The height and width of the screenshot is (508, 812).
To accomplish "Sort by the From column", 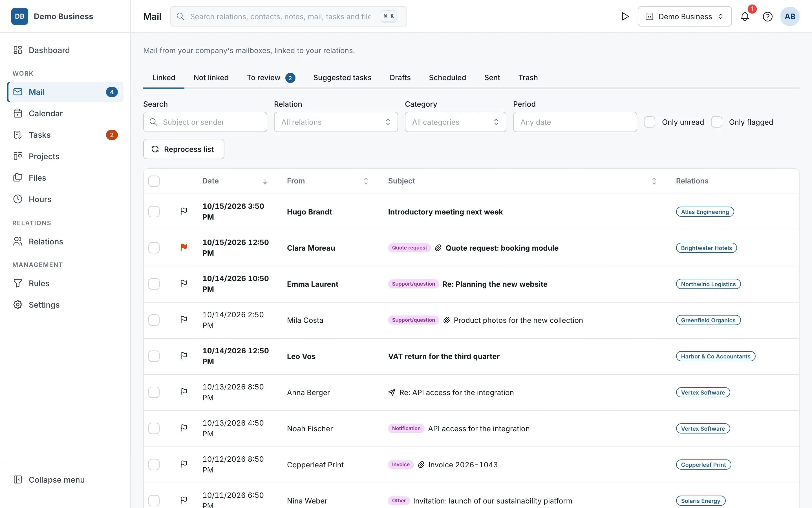I will [366, 181].
